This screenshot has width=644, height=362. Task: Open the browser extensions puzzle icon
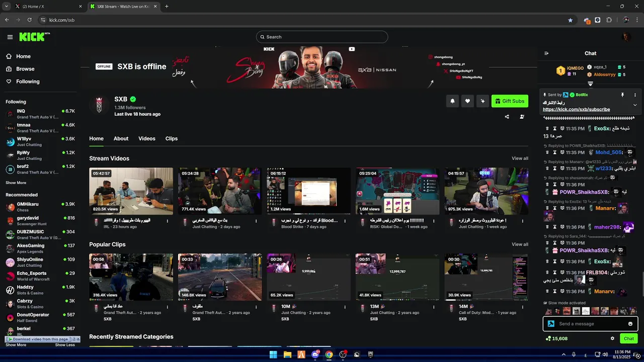tap(609, 20)
